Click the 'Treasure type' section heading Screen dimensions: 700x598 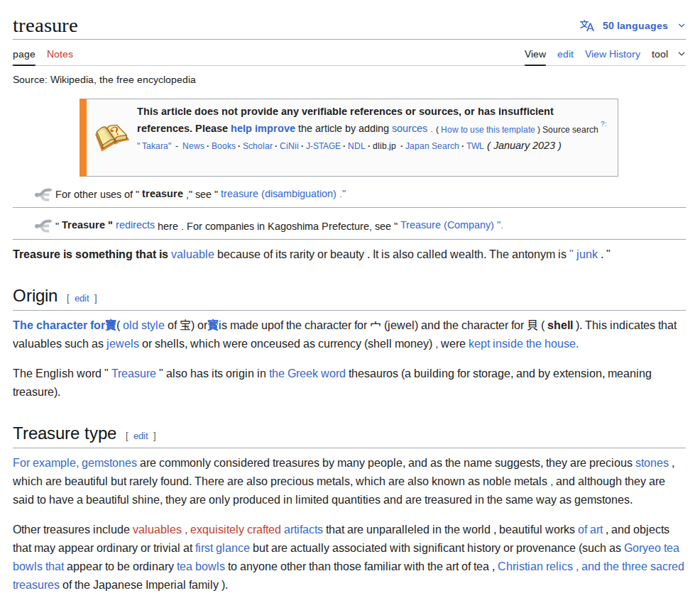pos(65,433)
